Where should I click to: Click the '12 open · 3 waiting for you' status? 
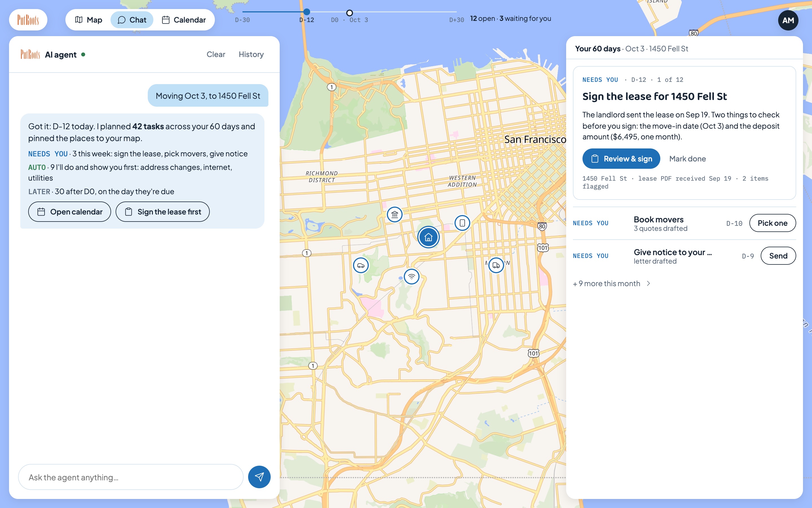point(510,18)
